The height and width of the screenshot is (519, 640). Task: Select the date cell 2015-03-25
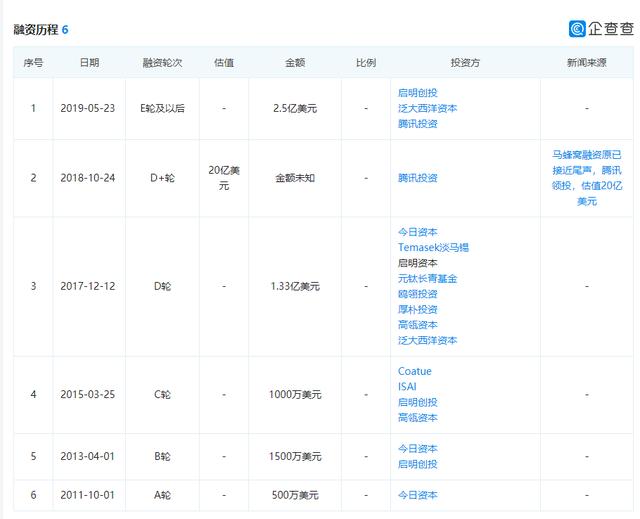point(88,395)
